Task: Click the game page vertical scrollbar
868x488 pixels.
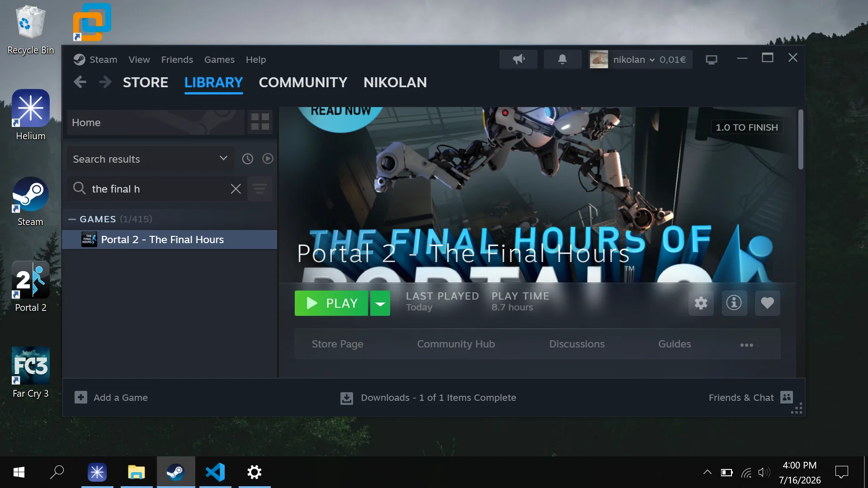Action: (x=801, y=140)
